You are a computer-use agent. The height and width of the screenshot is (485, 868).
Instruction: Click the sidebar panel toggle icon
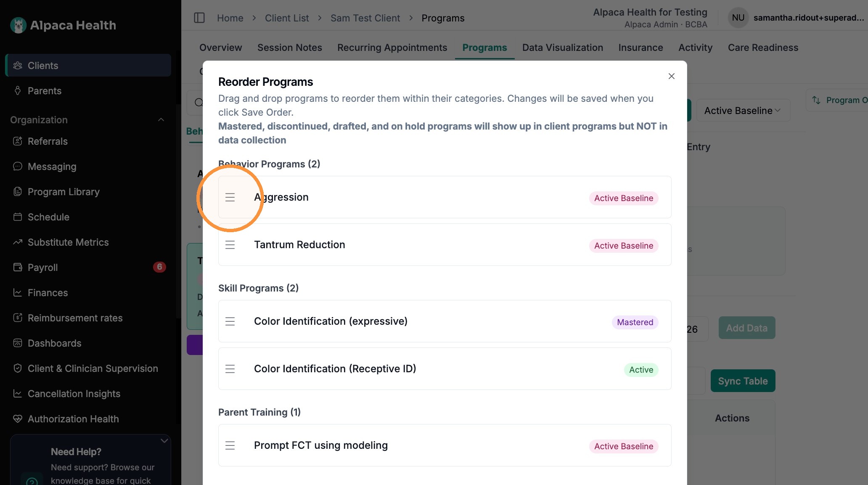click(x=199, y=18)
